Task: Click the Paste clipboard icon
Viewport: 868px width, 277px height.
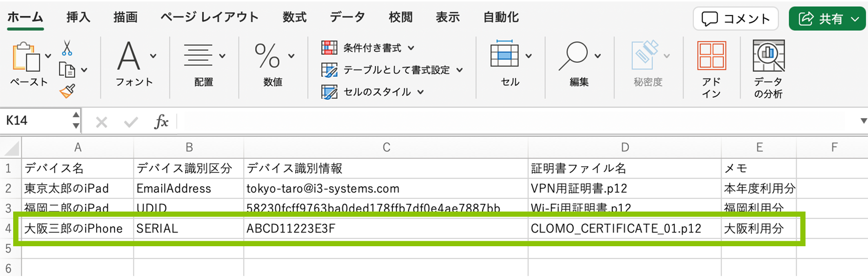Action: [26, 58]
